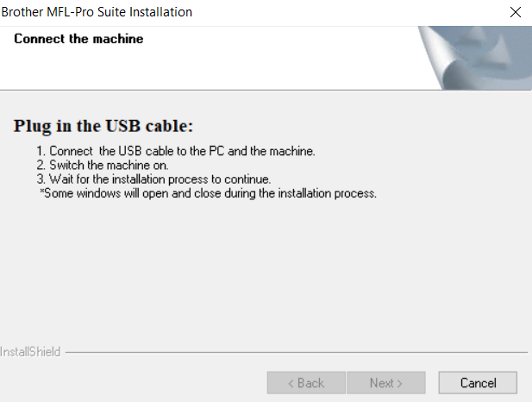Click the empty gray area below the instructions

coord(259,267)
